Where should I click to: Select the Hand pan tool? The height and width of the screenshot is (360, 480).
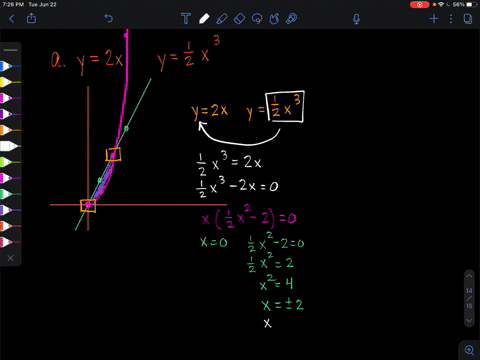click(x=274, y=19)
